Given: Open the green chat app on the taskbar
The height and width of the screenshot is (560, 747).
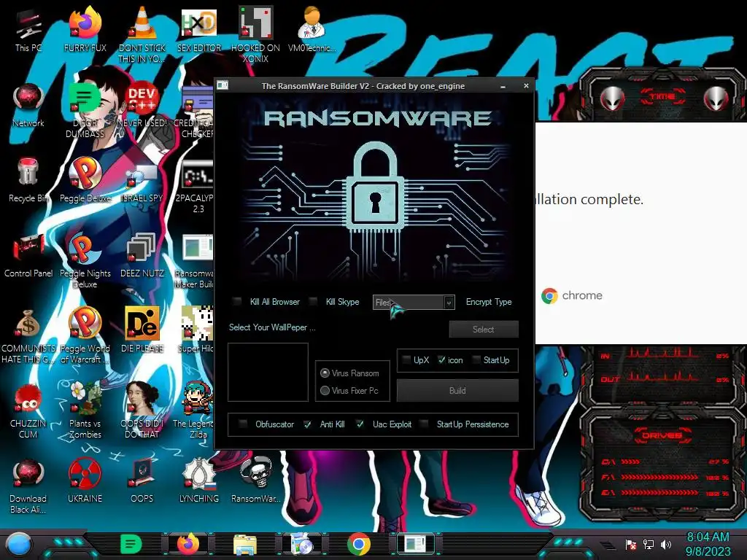Looking at the screenshot, I should [x=130, y=544].
